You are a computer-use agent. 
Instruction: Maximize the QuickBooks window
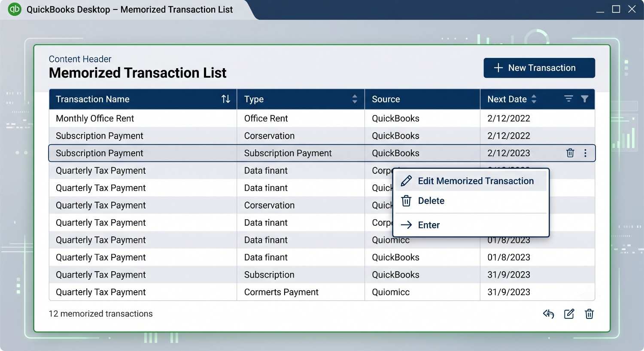click(x=616, y=9)
